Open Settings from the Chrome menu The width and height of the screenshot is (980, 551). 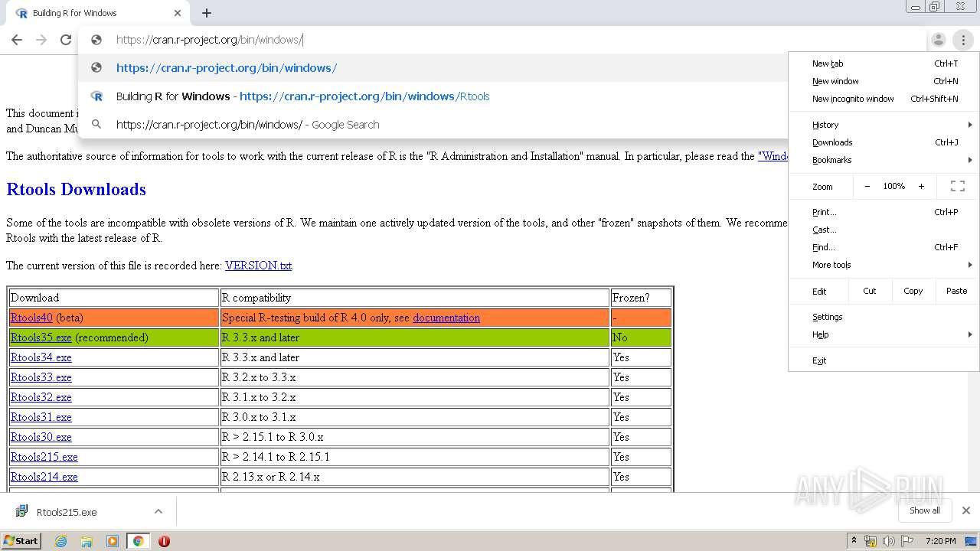(x=884, y=317)
